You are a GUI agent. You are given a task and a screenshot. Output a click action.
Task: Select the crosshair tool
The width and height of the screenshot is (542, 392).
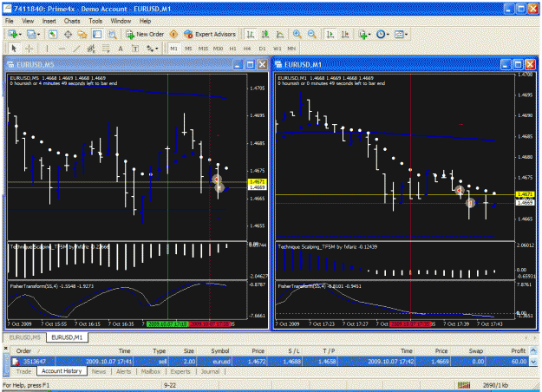coord(29,49)
